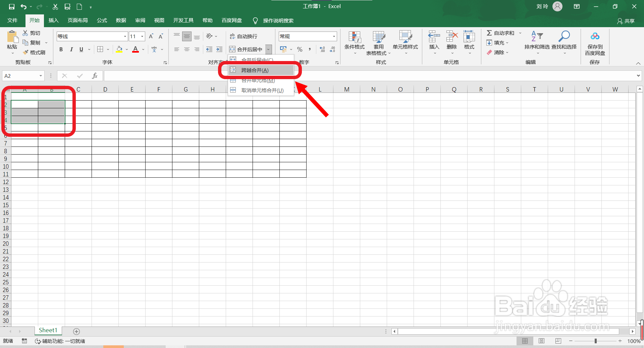Choose 跨越合并(A) Merge Across menu item

click(x=261, y=70)
